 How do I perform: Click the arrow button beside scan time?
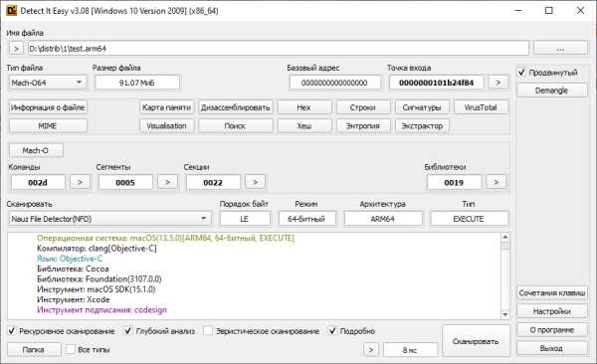coord(371,350)
